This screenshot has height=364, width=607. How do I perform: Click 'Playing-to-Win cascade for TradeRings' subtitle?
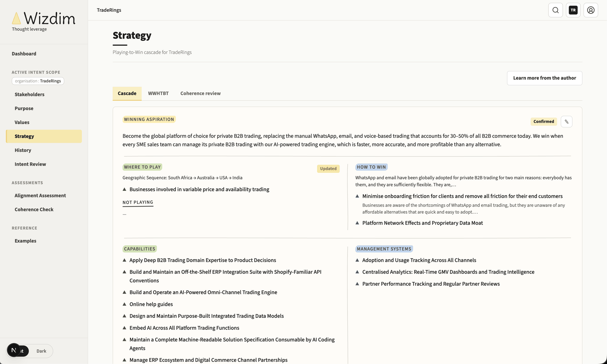click(x=152, y=52)
